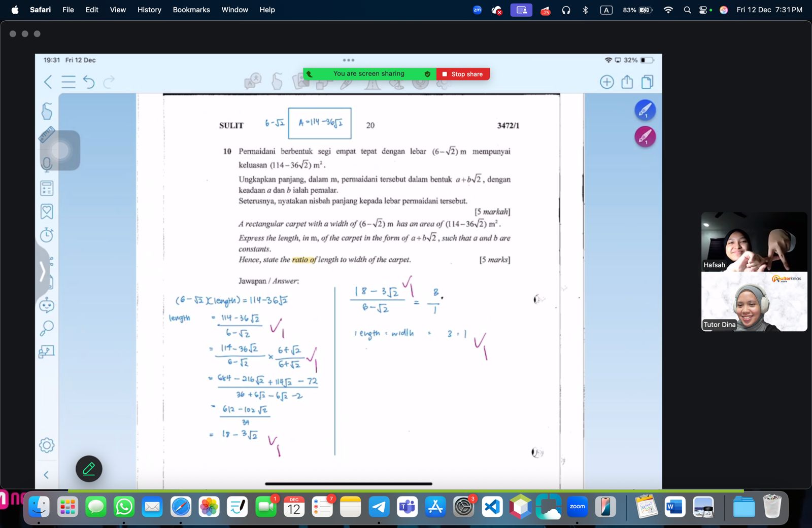
Task: Open Zoom status icon in menu bar
Action: [x=477, y=10]
